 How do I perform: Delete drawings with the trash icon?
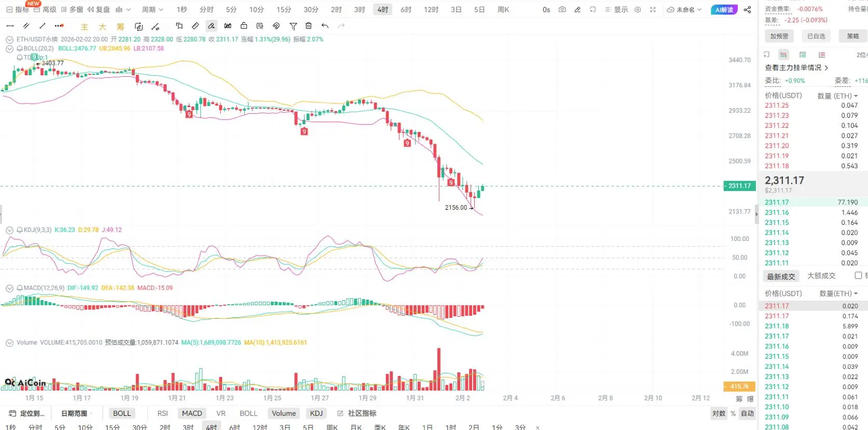pos(309,26)
